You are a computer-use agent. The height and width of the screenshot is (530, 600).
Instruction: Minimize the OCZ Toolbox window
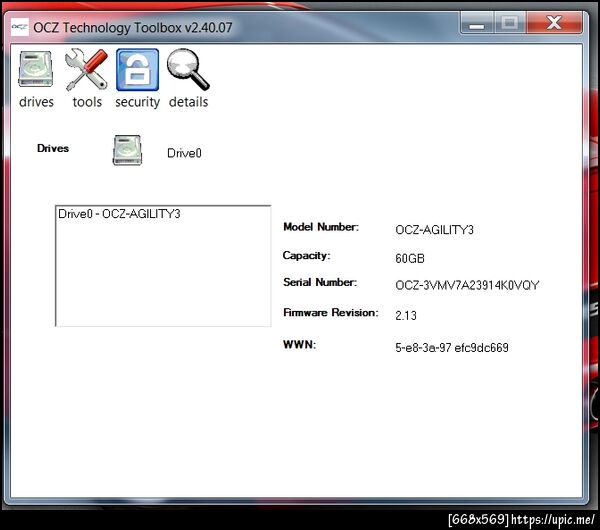click(477, 23)
